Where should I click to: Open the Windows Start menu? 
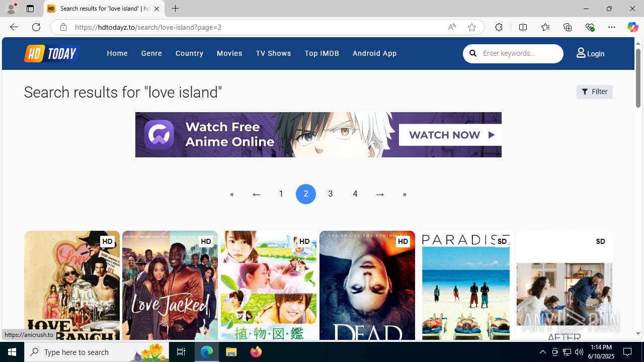pos(12,352)
